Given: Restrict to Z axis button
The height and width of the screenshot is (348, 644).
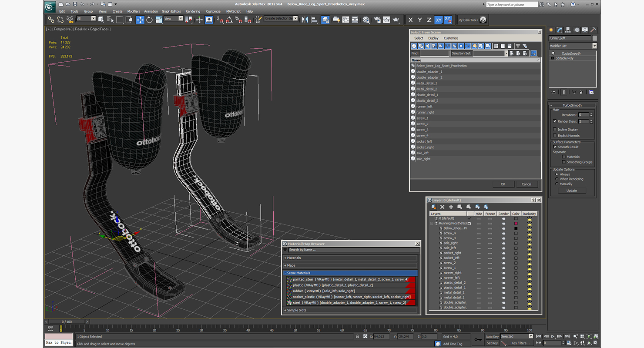Looking at the screenshot, I should pyautogui.click(x=429, y=20).
